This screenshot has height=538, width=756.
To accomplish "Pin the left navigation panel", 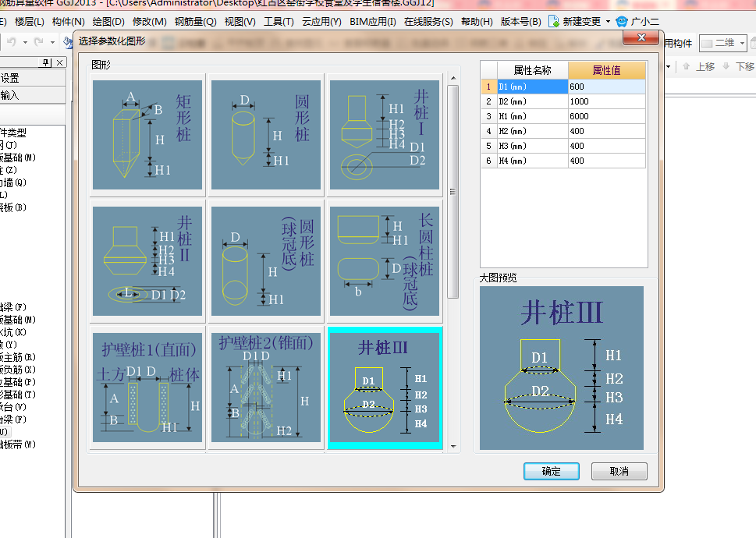I will tap(46, 62).
